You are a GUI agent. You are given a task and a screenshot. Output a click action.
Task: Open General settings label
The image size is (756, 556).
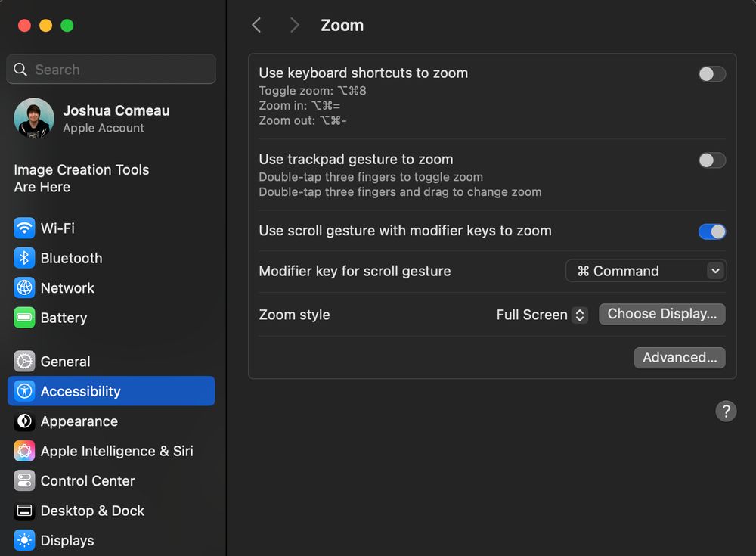tap(65, 362)
